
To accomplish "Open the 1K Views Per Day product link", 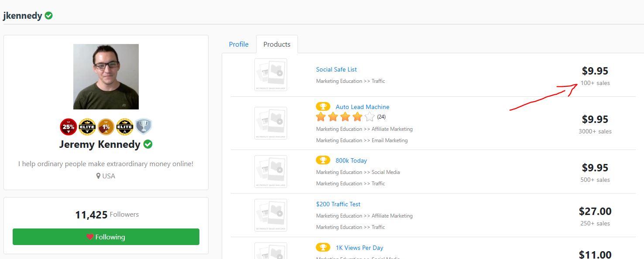I will [360, 248].
